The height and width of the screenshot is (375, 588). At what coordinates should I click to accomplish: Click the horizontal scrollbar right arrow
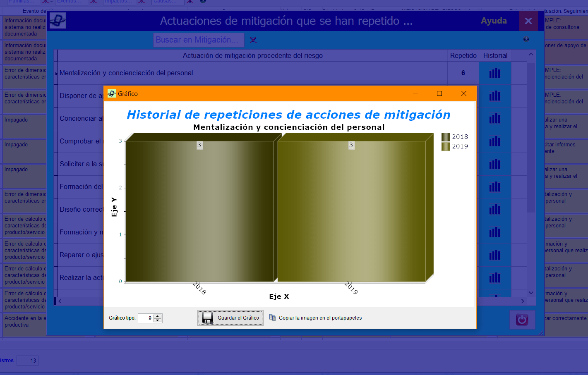point(523,301)
